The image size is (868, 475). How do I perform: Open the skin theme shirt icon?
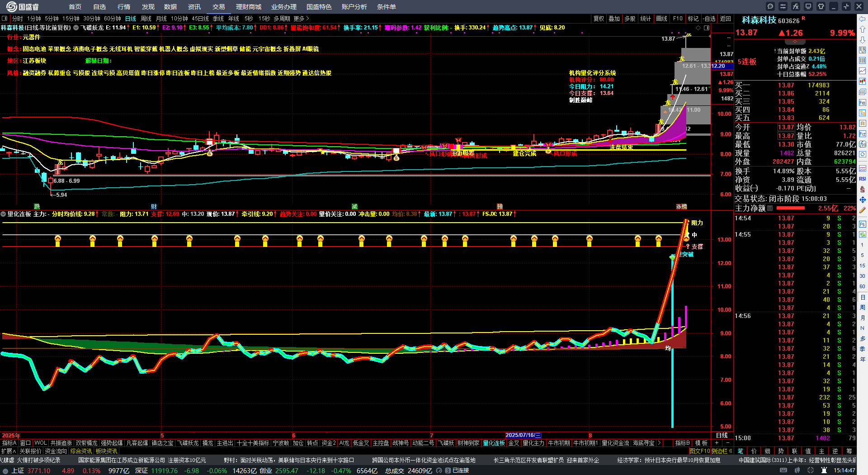pos(821,6)
